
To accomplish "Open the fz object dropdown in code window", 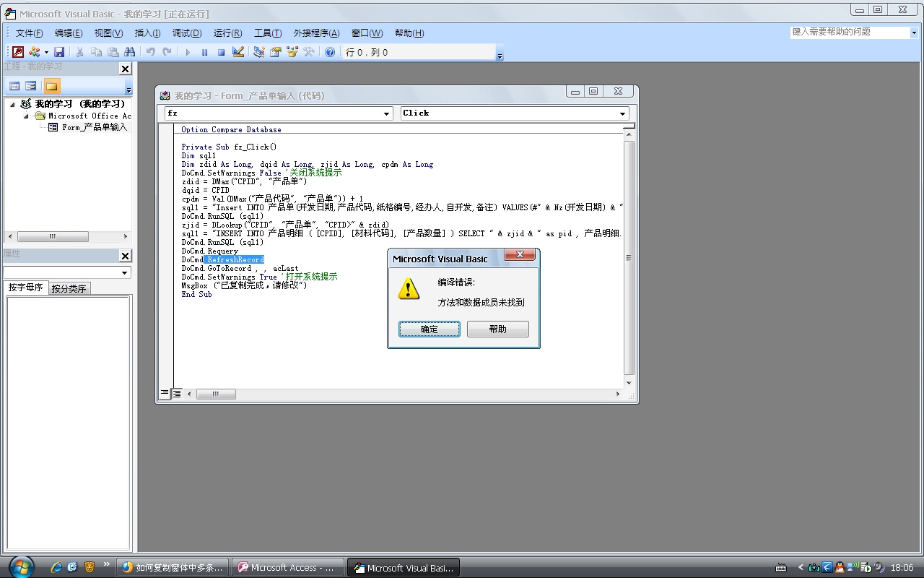I will point(387,113).
